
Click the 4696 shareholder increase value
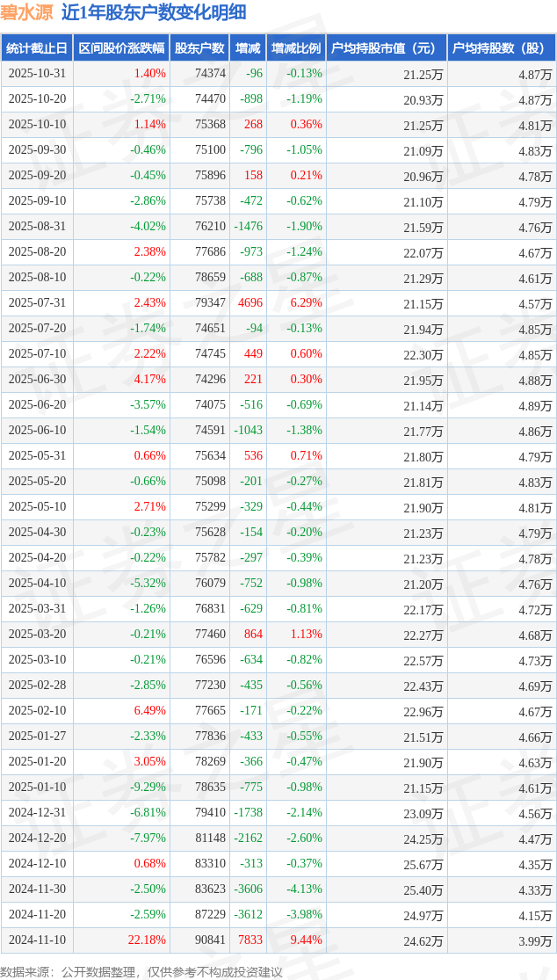click(250, 303)
